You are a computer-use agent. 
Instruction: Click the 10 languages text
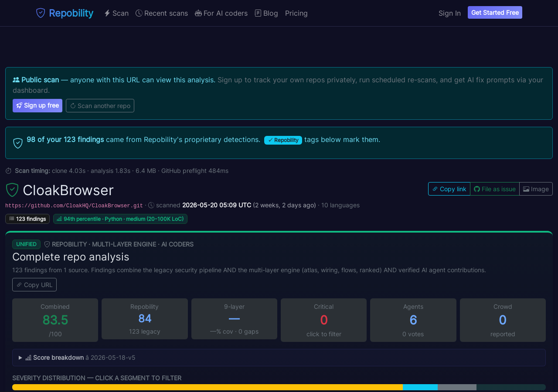coord(340,205)
